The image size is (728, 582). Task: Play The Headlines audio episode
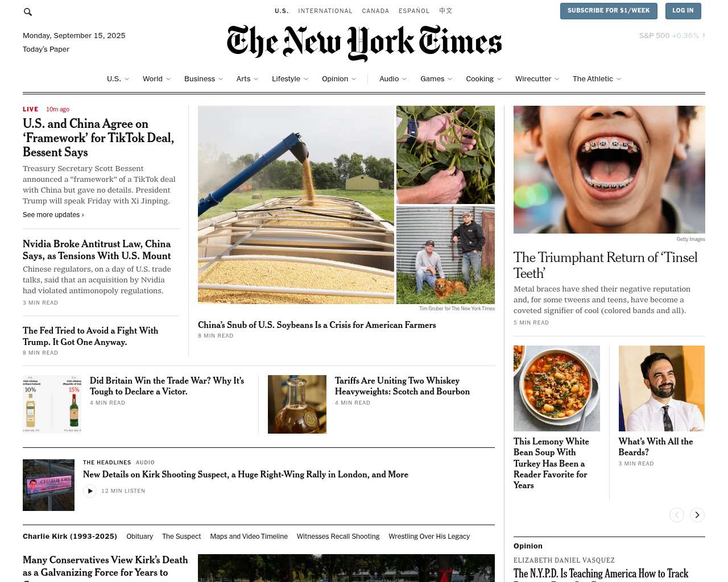tap(90, 491)
